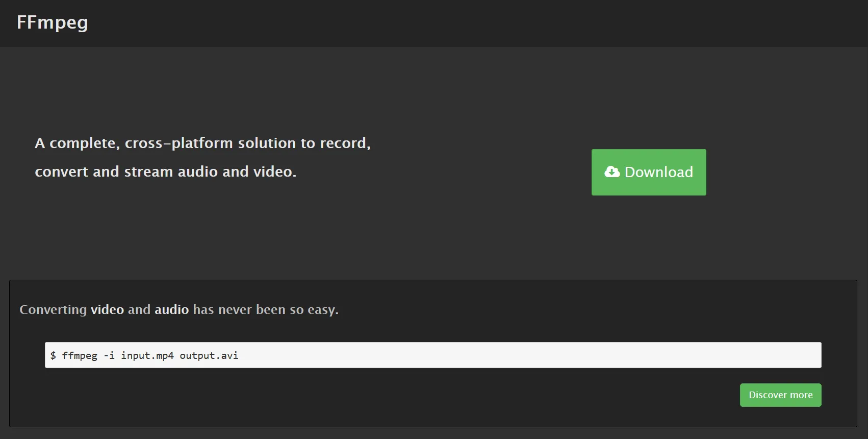Viewport: 868px width, 439px height.
Task: Click the "-i" flag in command
Action: coord(109,356)
